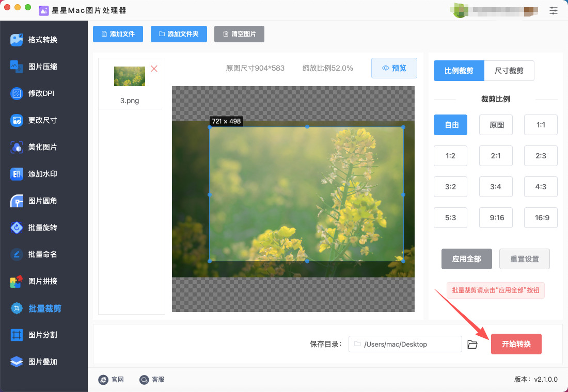Screen dimensions: 568x392
Task: Select the 图片叠加 image overlay icon
Action: 17,362
